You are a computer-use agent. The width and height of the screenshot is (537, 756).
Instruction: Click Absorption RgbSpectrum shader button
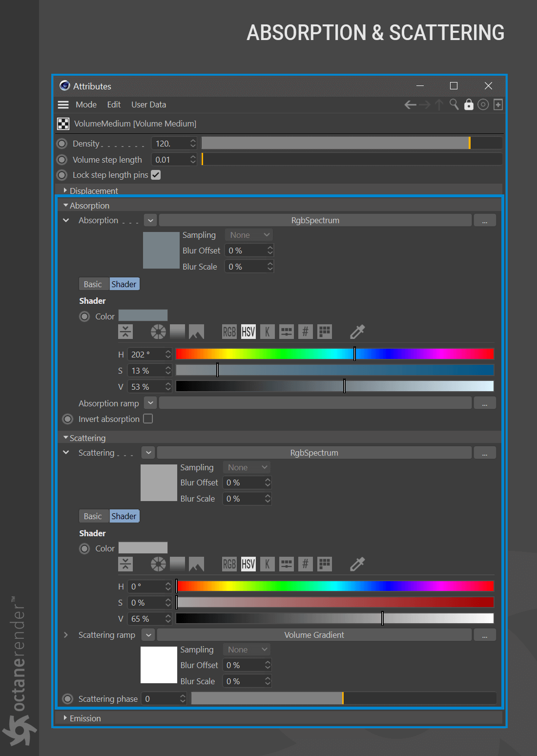tap(315, 220)
